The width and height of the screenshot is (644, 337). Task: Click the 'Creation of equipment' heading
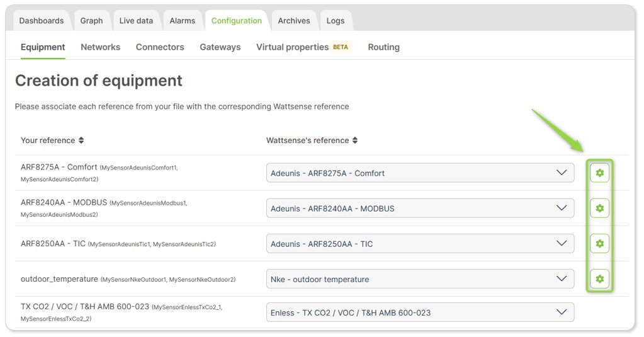click(x=99, y=81)
